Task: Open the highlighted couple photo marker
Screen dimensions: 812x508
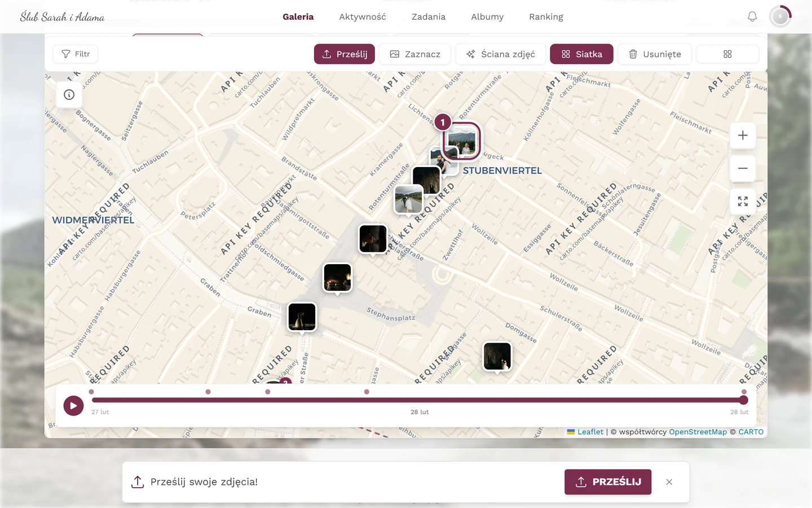Action: 461,142
